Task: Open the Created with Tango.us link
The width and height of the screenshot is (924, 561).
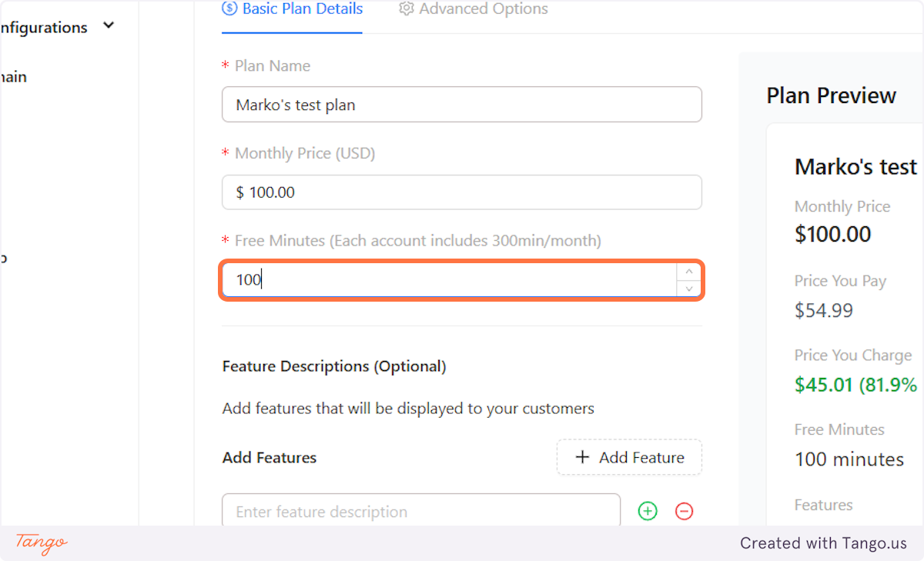Action: click(823, 543)
